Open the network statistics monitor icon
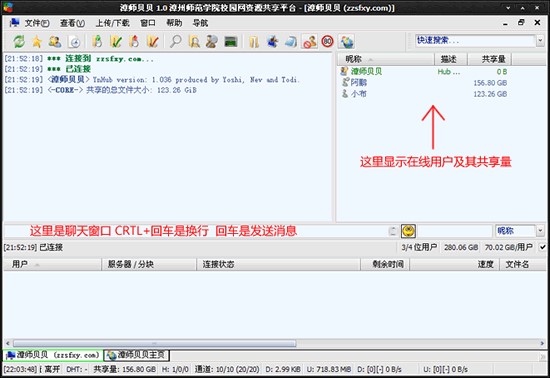The image size is (550, 378). (x=230, y=41)
